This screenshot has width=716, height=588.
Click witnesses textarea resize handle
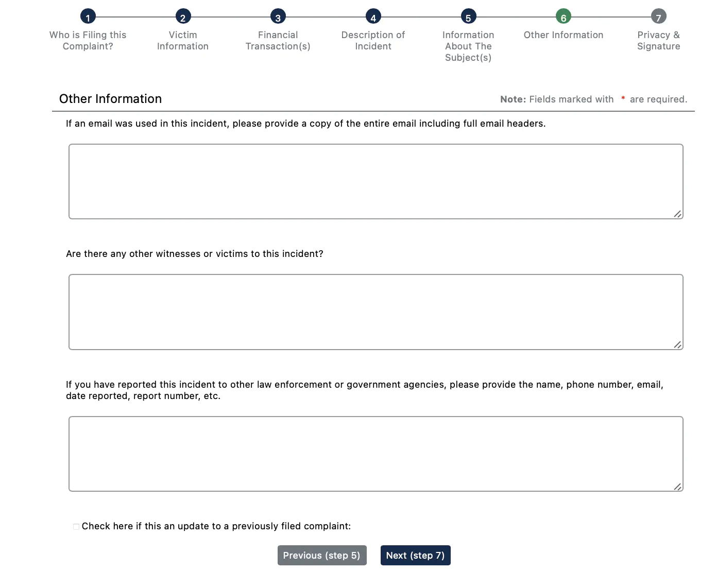(677, 344)
